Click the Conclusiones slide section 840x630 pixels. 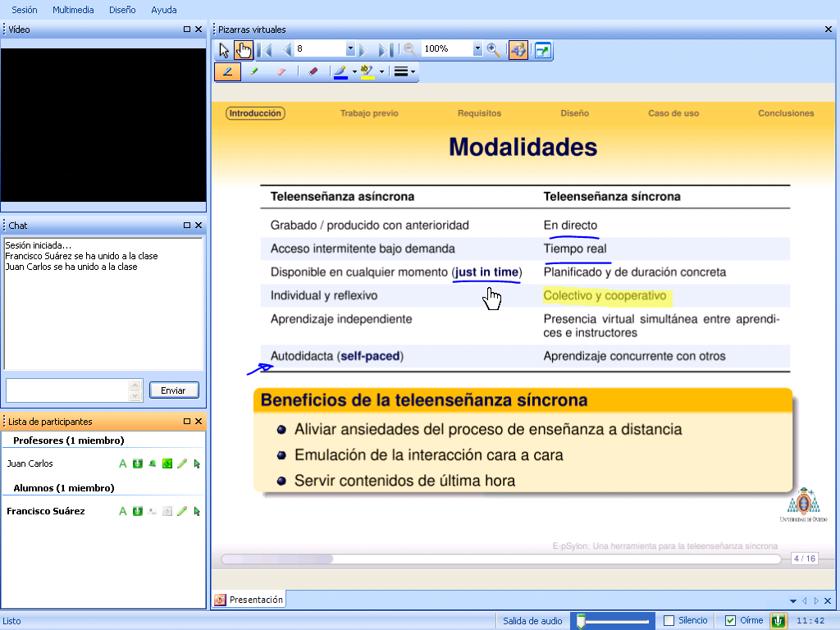point(786,113)
